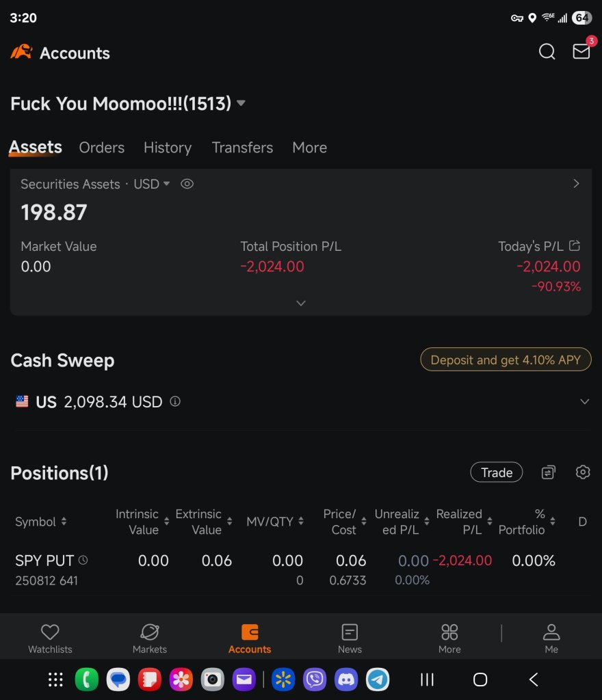Switch to the Orders tab
This screenshot has height=700, width=602.
pos(102,148)
